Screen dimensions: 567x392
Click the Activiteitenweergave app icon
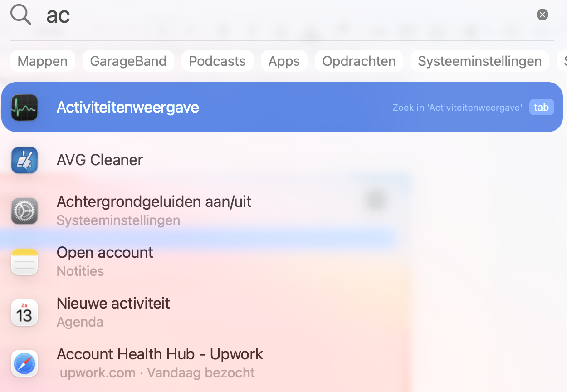24,107
